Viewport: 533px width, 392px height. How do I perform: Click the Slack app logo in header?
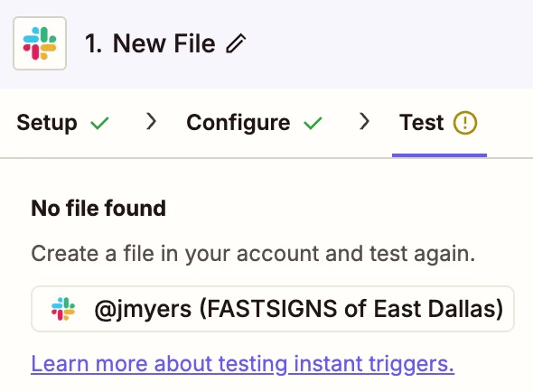tap(40, 43)
